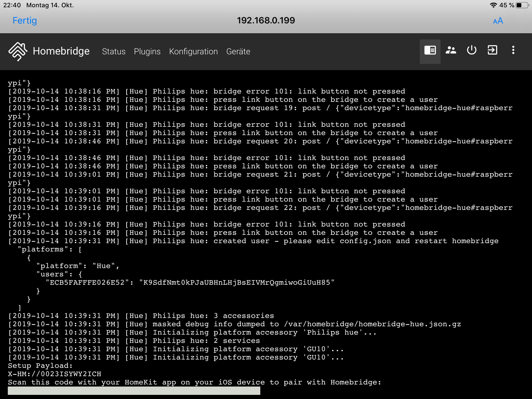The height and width of the screenshot is (399, 532).
Task: Tap the 22:40 clock in the status bar
Action: (12, 5)
